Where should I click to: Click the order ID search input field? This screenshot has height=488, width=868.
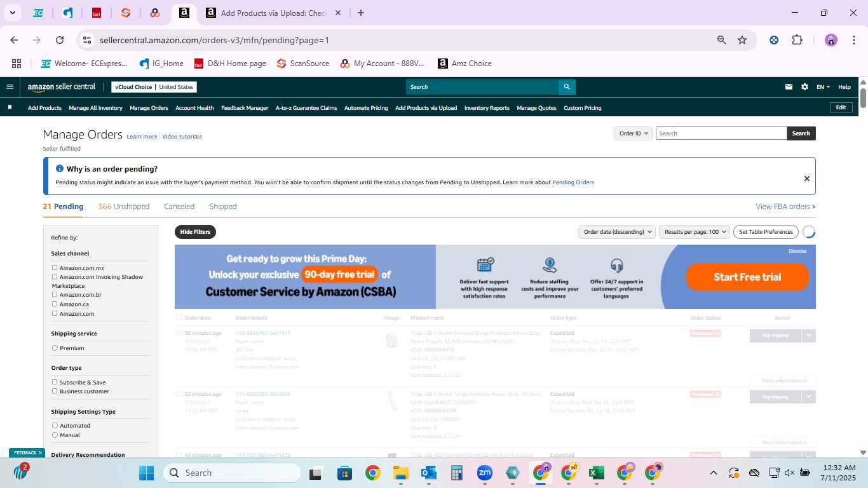[721, 133]
